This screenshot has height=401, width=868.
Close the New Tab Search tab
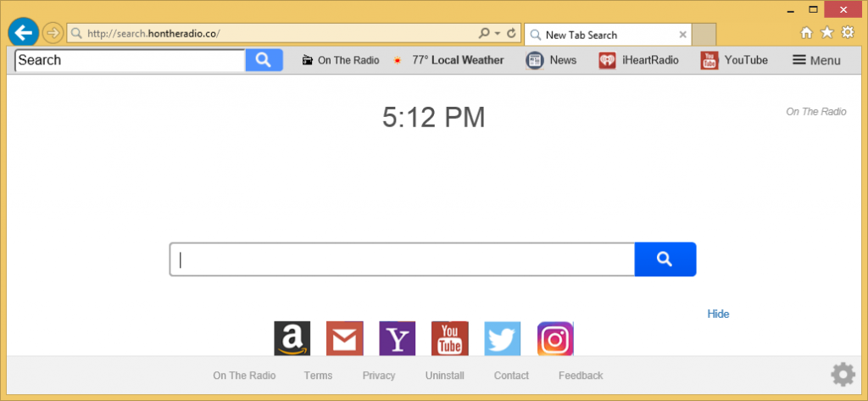click(x=682, y=35)
